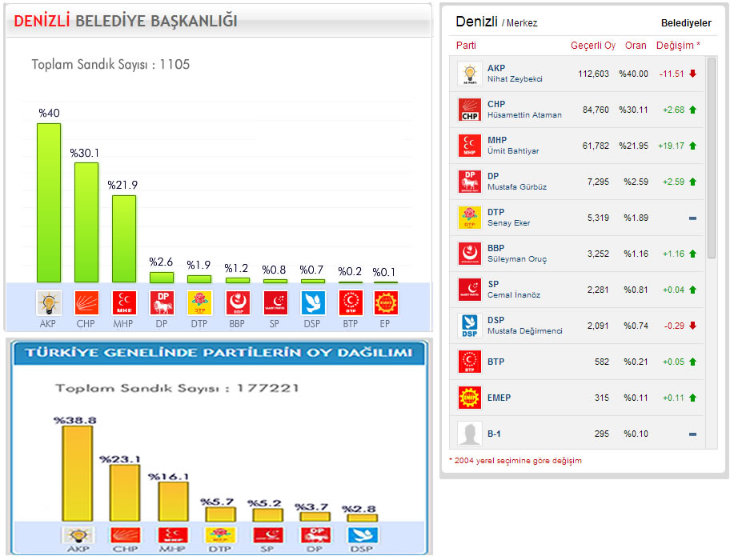Click the BTP logo in the results table
The image size is (734, 560).
(470, 362)
